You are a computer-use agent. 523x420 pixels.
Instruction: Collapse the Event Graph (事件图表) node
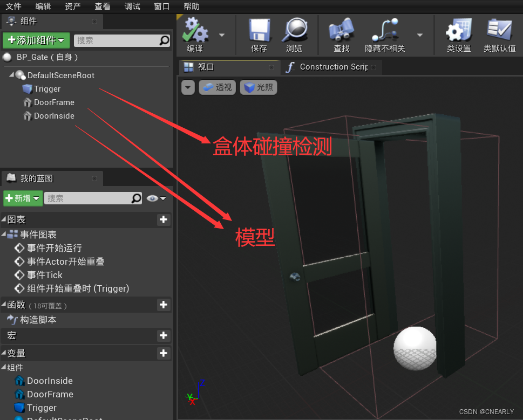pos(4,234)
